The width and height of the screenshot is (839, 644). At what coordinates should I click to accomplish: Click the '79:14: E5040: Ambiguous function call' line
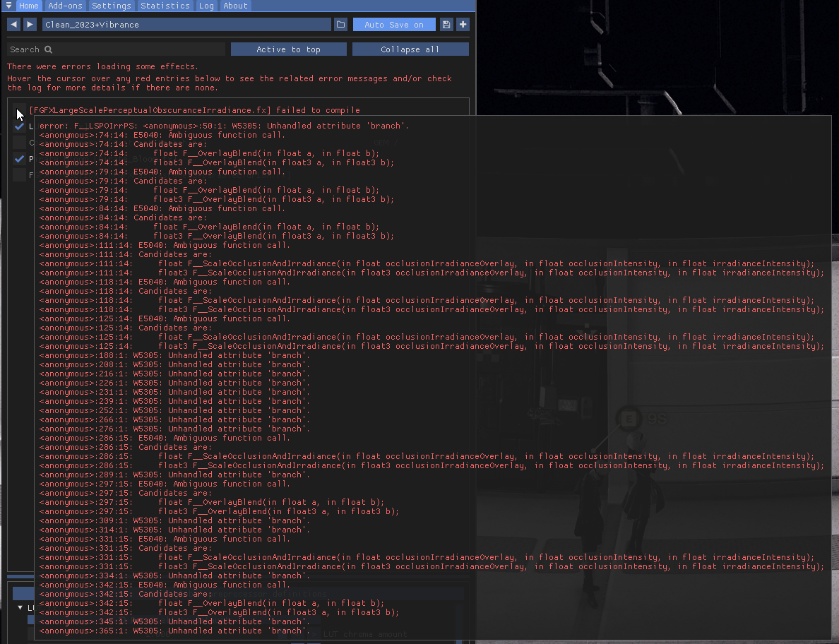162,172
